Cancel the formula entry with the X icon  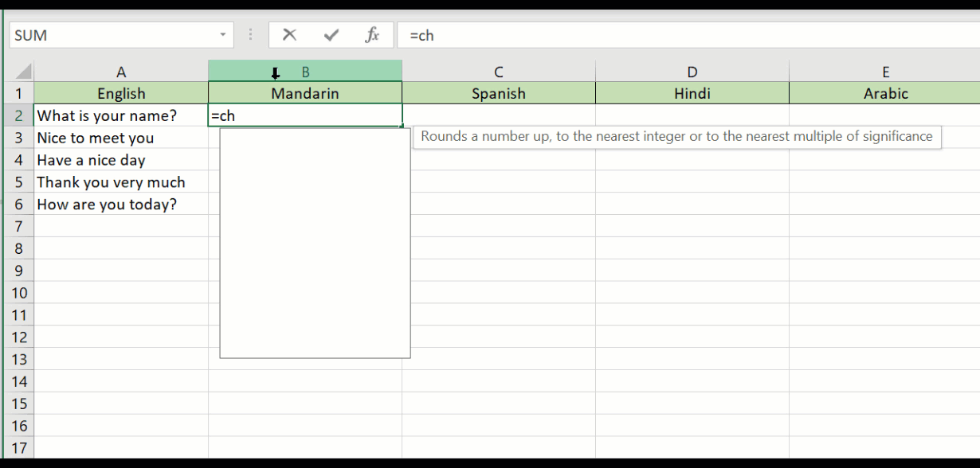tap(288, 35)
